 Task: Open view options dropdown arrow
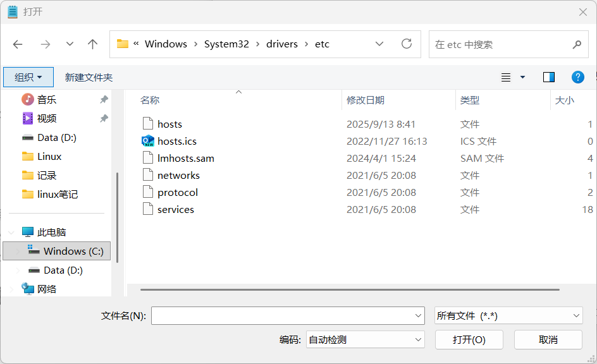(523, 77)
